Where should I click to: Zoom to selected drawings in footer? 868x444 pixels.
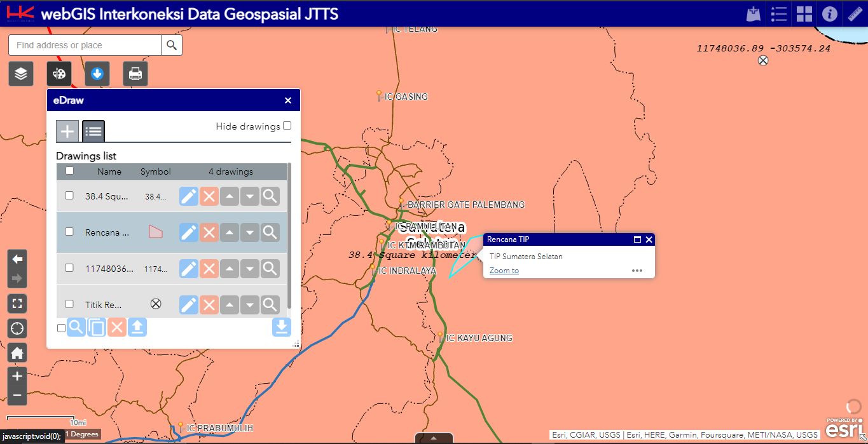click(76, 328)
